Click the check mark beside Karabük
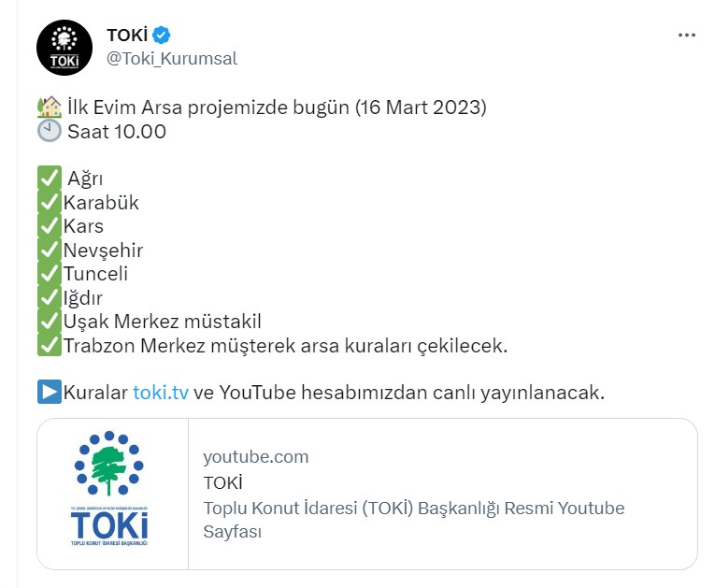This screenshot has width=715, height=588. (x=50, y=202)
